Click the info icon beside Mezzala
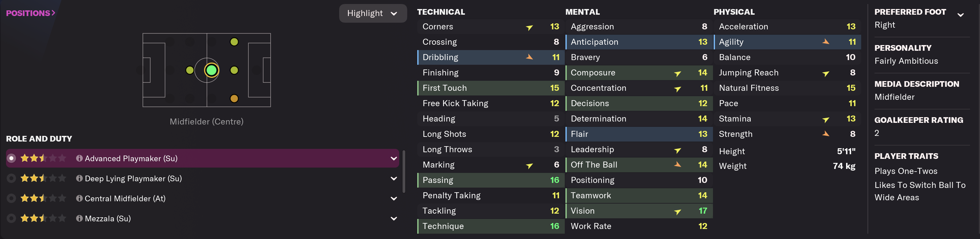 point(79,218)
